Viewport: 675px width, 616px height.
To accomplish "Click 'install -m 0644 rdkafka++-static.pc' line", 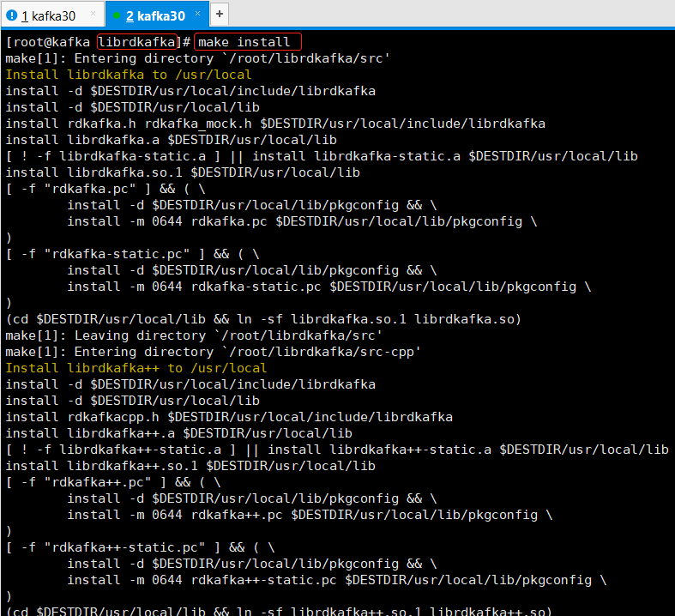I will (x=337, y=580).
